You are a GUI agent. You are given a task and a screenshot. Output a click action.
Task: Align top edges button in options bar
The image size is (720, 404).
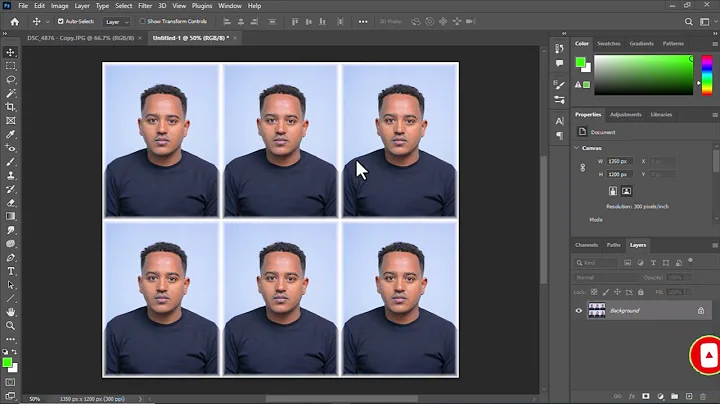(295, 22)
